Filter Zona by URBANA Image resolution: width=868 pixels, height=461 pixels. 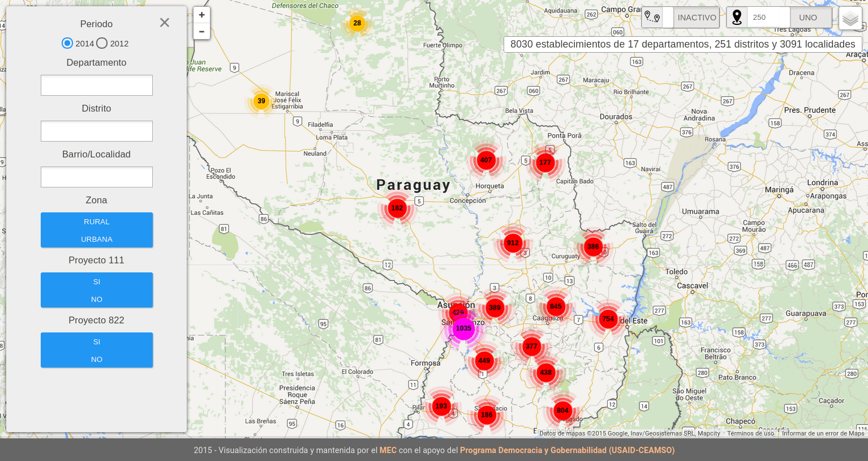click(x=97, y=239)
